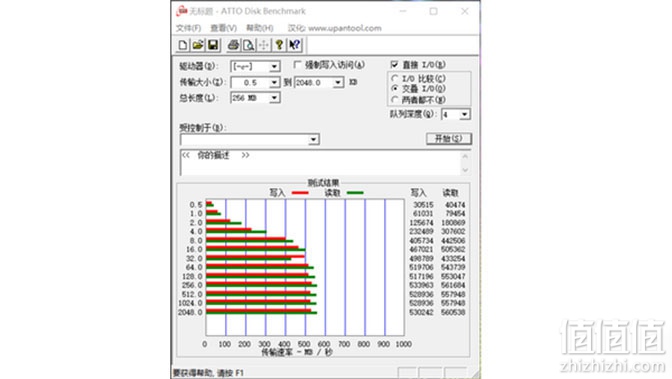
Task: Expand the total length 256 MB dropdown
Action: tap(274, 98)
